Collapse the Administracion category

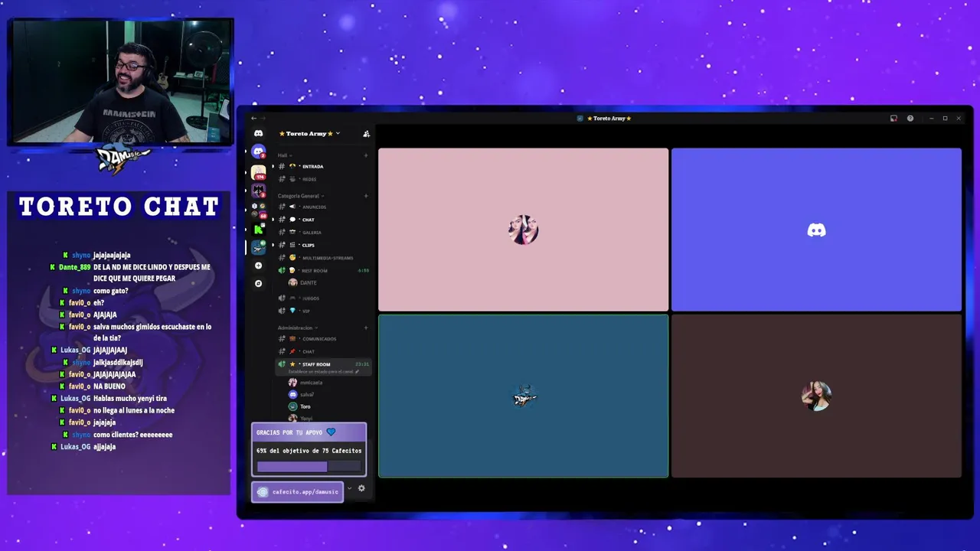point(298,328)
